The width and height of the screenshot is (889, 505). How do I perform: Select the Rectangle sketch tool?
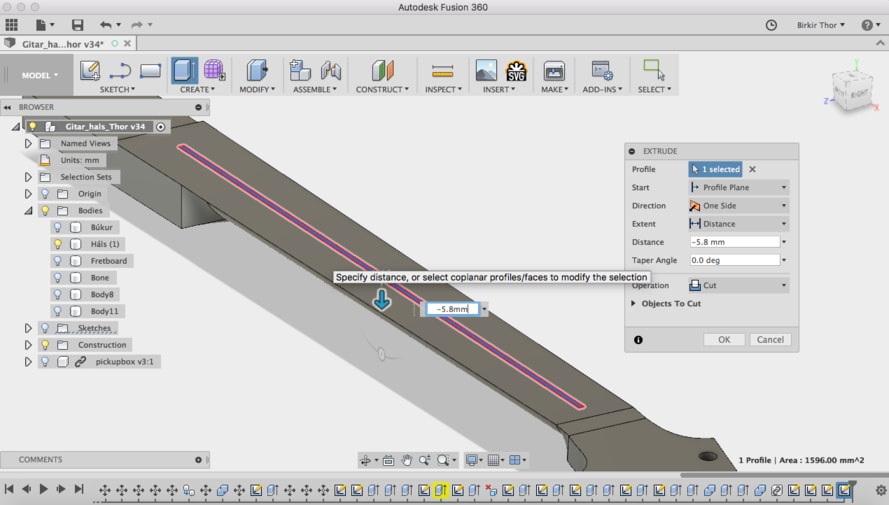(x=150, y=71)
